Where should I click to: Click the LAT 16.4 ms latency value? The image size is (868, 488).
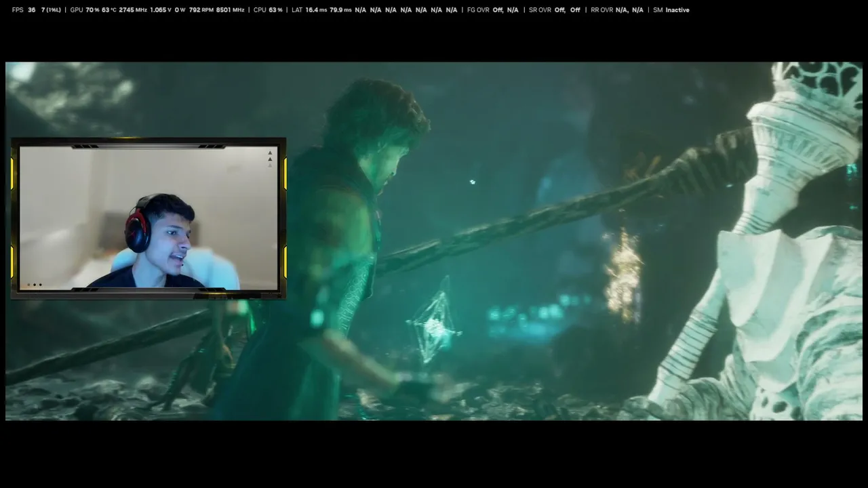pyautogui.click(x=309, y=10)
